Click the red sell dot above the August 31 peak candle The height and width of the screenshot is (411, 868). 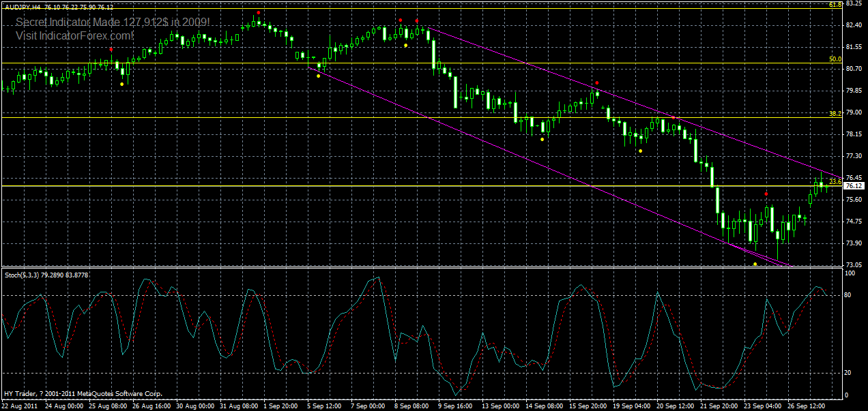[x=258, y=12]
